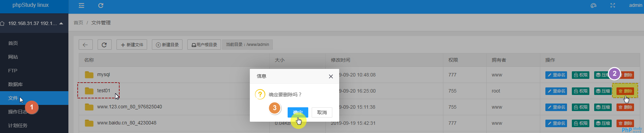This screenshot has width=644, height=133.
Task: Select 文件 in the sidebar
Action: tap(13, 98)
